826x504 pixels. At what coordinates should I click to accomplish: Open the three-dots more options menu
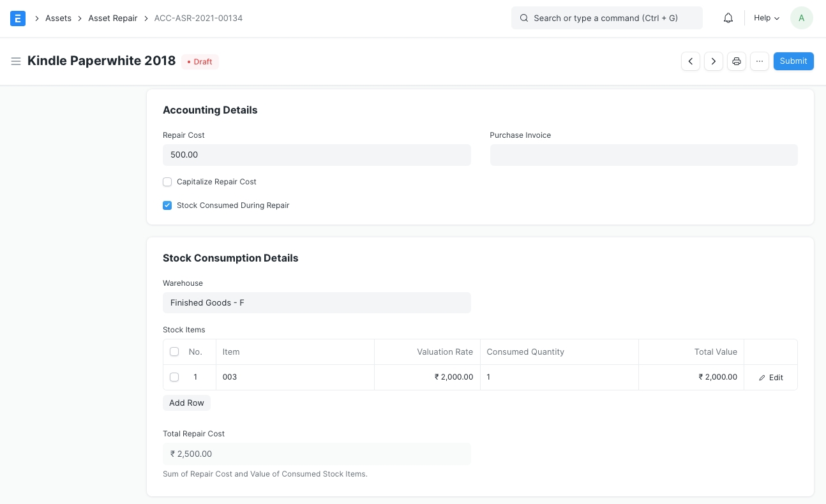(759, 61)
